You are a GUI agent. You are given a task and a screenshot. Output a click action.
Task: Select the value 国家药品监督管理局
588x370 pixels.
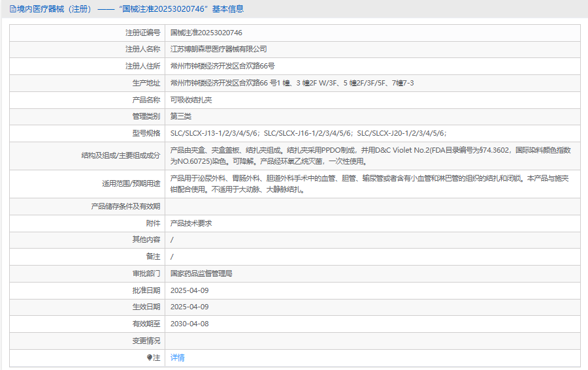[x=201, y=274]
